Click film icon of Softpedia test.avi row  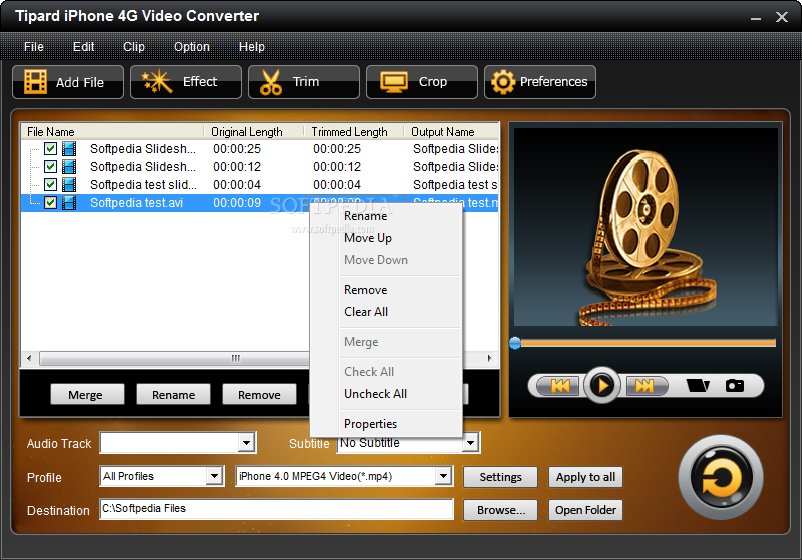(x=69, y=203)
